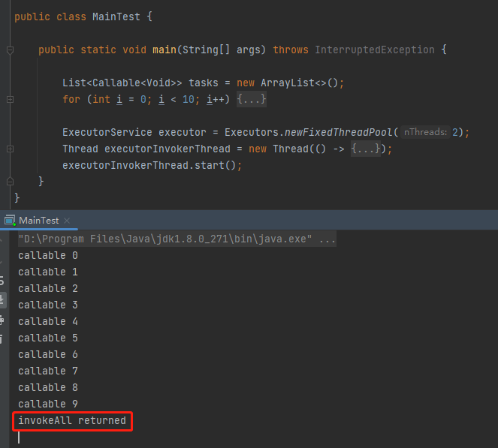The height and width of the screenshot is (448, 498).
Task: Expand the {...} placeholder inside new Thread
Action: coord(366,149)
